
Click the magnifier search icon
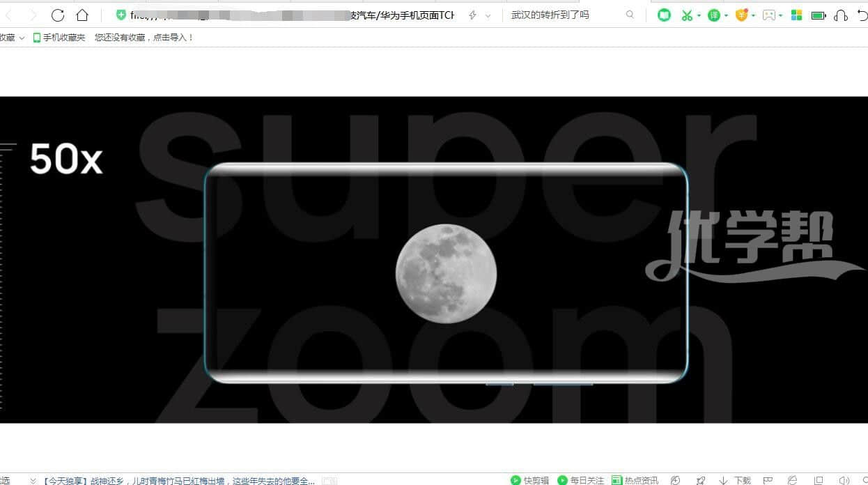630,15
